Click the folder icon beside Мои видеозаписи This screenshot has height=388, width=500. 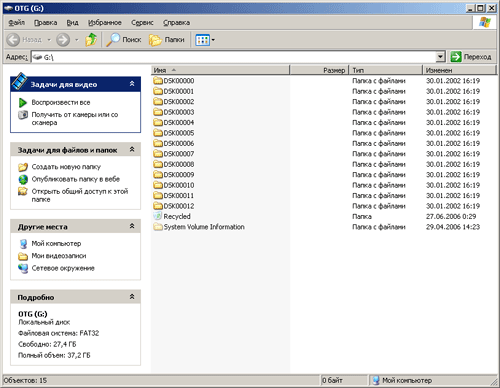(x=23, y=256)
